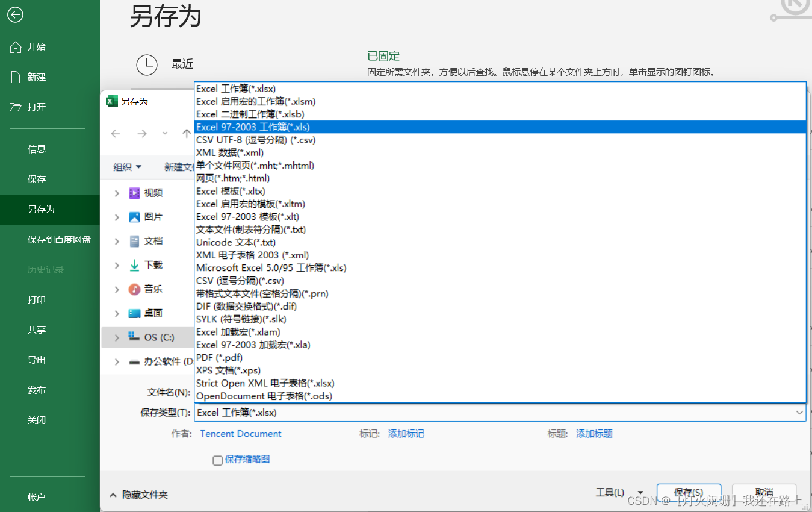The height and width of the screenshot is (512, 812).
Task: Click the 办公软件 drive icon
Action: [x=134, y=362]
